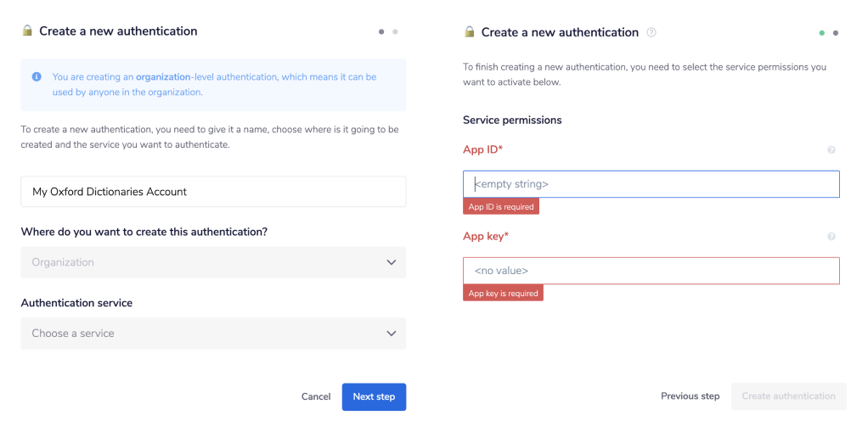Go back with Previous step
868x432 pixels.
(690, 396)
